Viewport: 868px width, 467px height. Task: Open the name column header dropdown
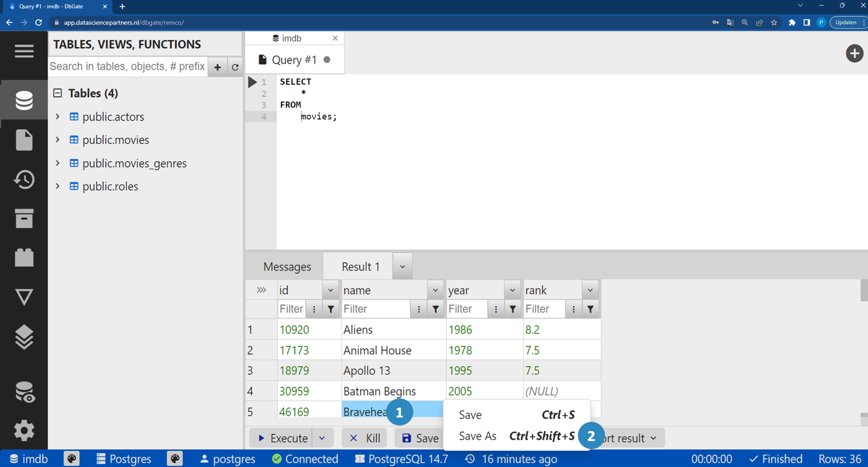[x=435, y=290]
